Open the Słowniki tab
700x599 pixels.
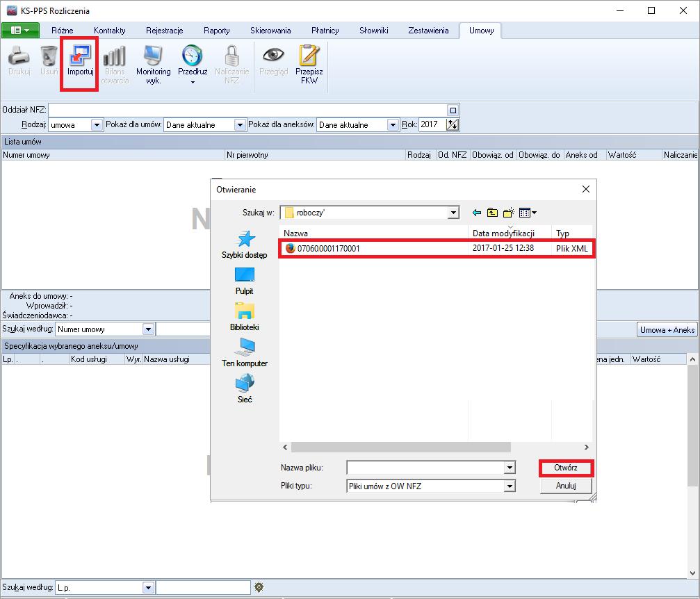374,31
